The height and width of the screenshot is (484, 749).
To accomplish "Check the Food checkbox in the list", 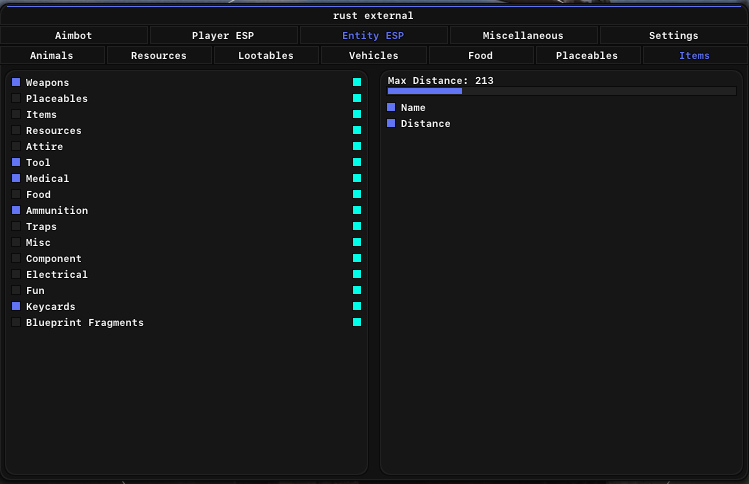I will [16, 194].
